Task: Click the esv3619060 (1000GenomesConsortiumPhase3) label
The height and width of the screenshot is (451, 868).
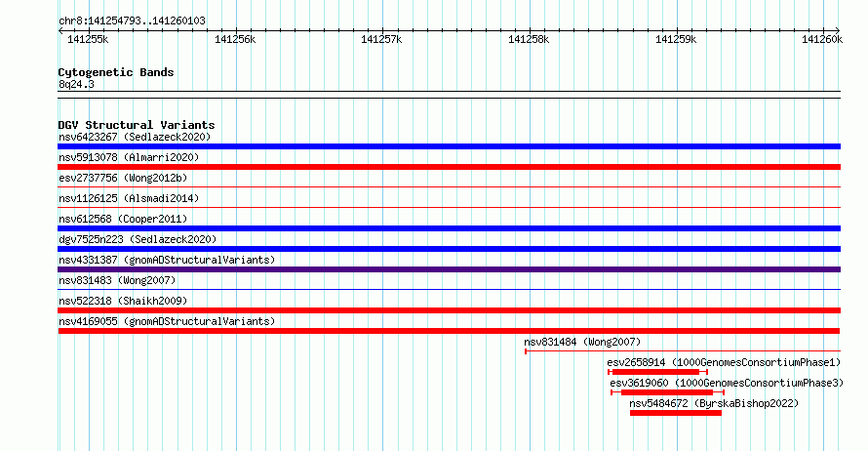Action: 727,383
